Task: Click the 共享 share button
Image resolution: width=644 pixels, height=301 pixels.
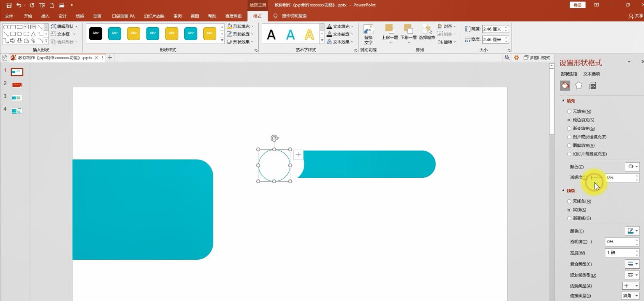Action: point(636,16)
